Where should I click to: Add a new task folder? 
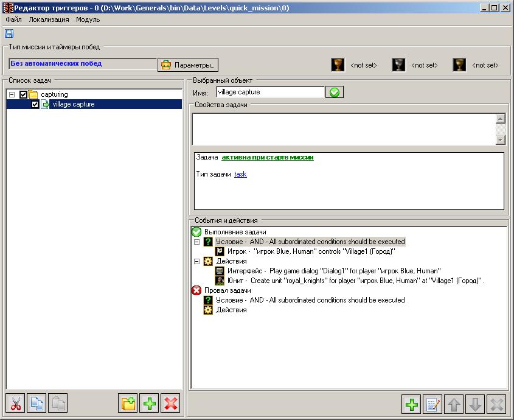point(128,403)
